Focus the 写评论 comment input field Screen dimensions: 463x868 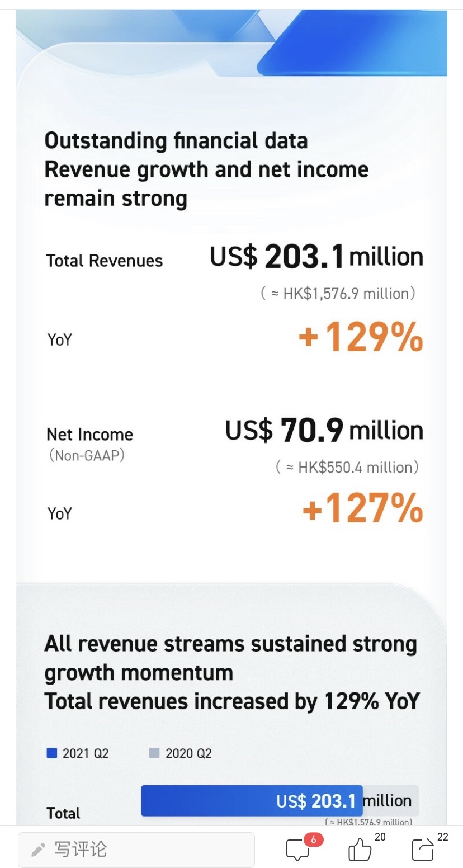136,850
